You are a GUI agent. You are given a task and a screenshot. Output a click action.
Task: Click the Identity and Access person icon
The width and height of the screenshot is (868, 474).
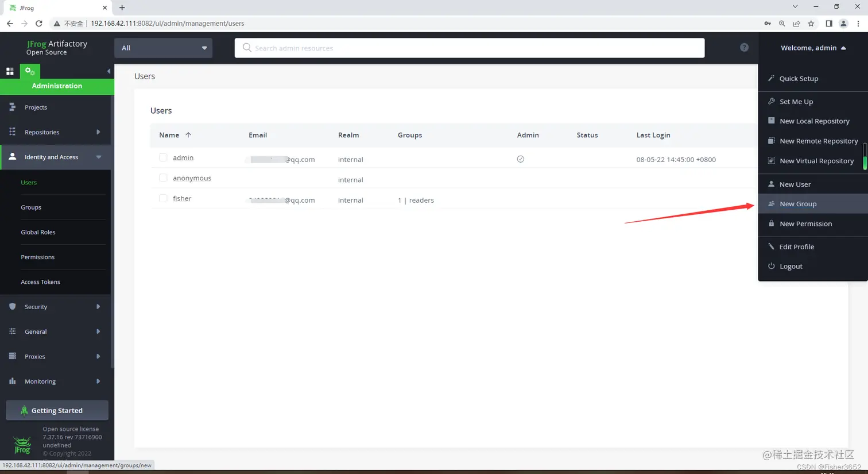(x=12, y=156)
